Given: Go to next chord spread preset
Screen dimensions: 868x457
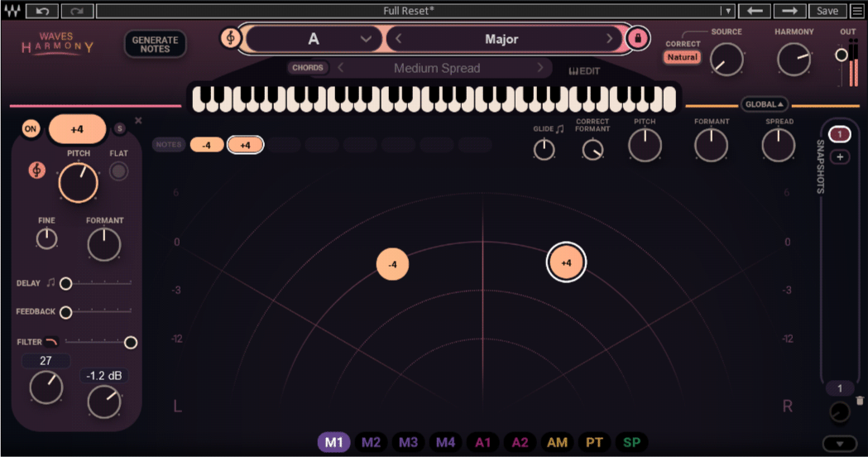Looking at the screenshot, I should click(x=540, y=68).
